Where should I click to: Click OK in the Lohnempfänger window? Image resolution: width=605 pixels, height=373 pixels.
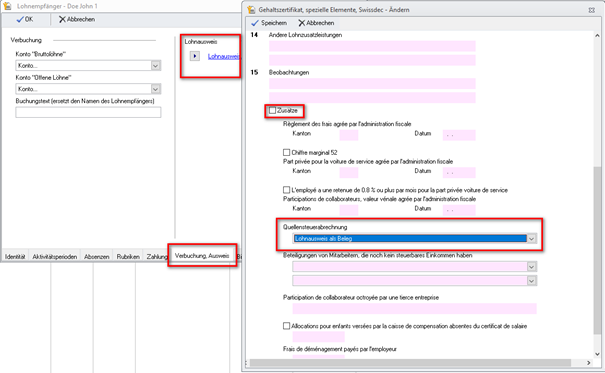(x=25, y=19)
